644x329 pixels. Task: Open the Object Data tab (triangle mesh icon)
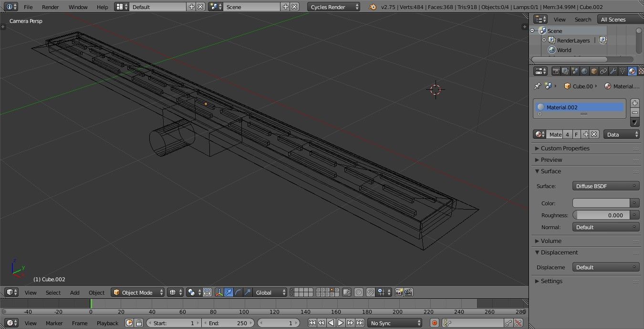pos(623,71)
